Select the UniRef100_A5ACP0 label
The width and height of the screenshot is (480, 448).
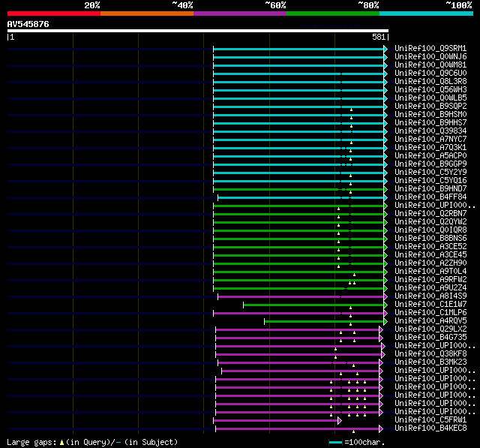[430, 156]
